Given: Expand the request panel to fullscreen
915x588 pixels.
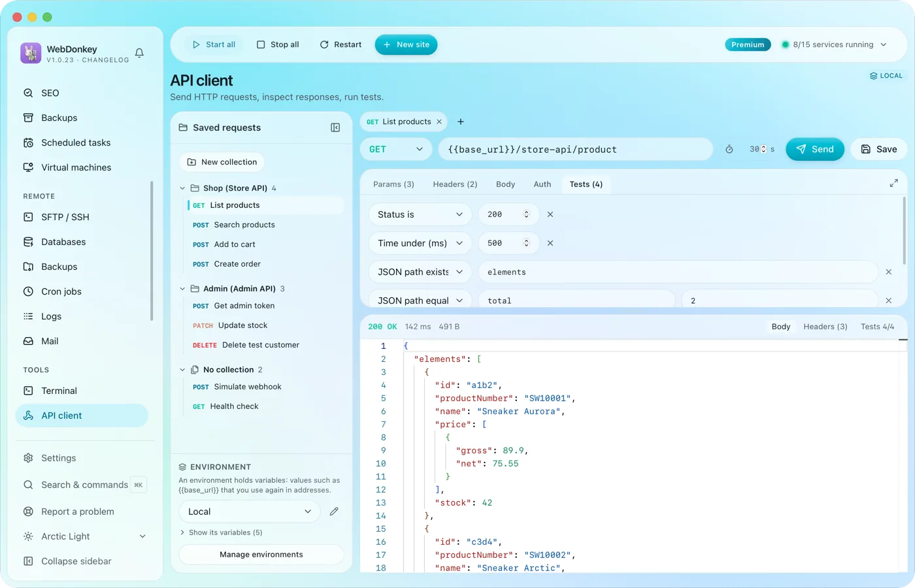Looking at the screenshot, I should click(x=893, y=184).
